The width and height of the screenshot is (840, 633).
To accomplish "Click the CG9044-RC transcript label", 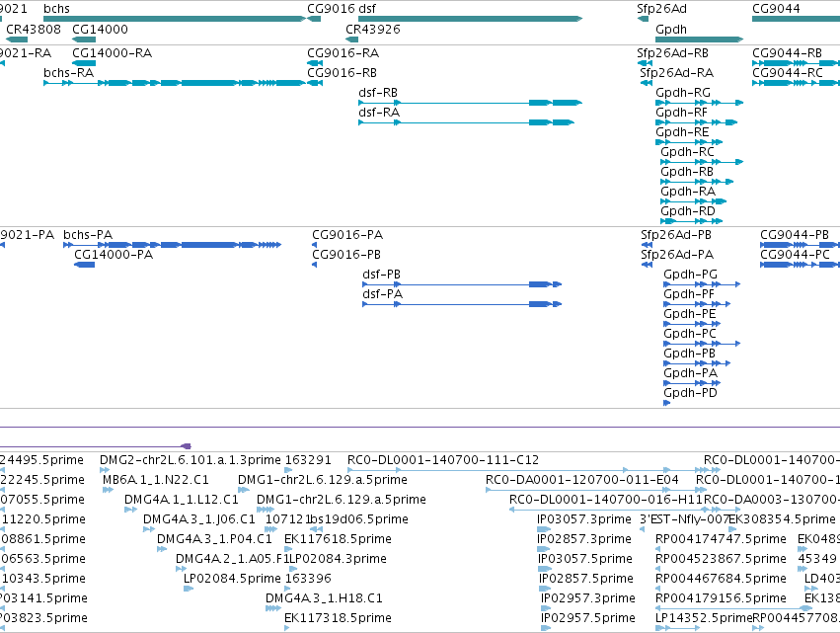I will (x=788, y=73).
